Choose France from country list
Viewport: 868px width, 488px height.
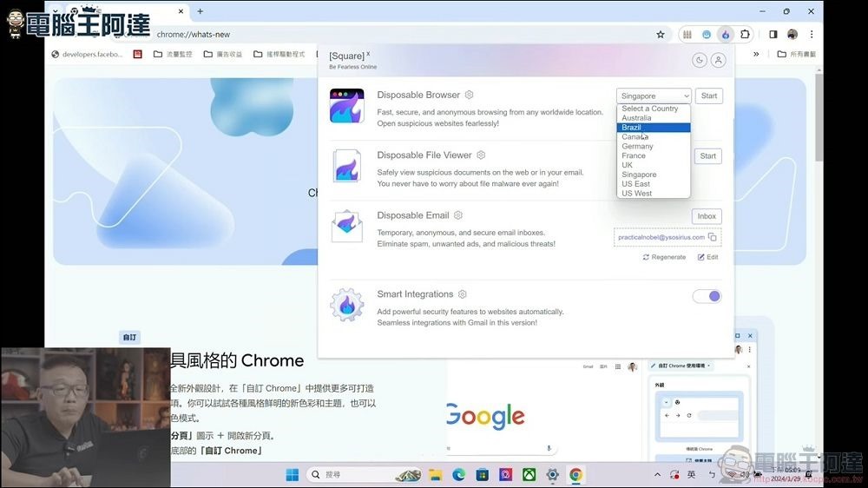pyautogui.click(x=654, y=155)
